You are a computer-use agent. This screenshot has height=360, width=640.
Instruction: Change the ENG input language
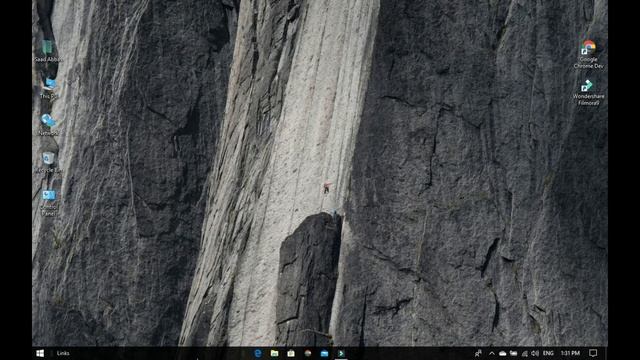coord(548,353)
